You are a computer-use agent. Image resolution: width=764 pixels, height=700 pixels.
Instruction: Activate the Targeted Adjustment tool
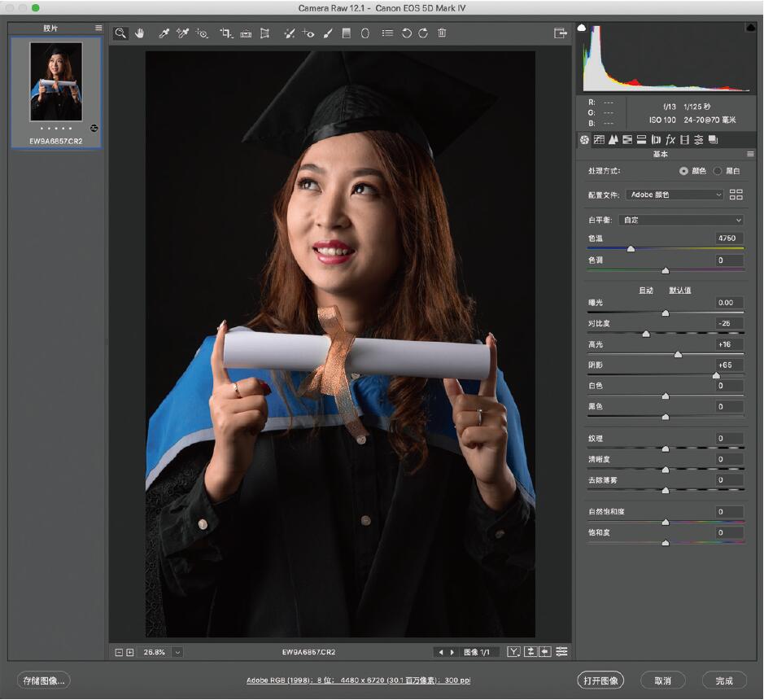(x=202, y=33)
